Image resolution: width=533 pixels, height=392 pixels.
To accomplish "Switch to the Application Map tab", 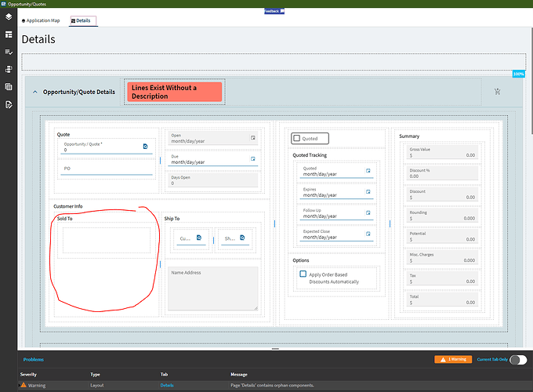I will click(41, 20).
